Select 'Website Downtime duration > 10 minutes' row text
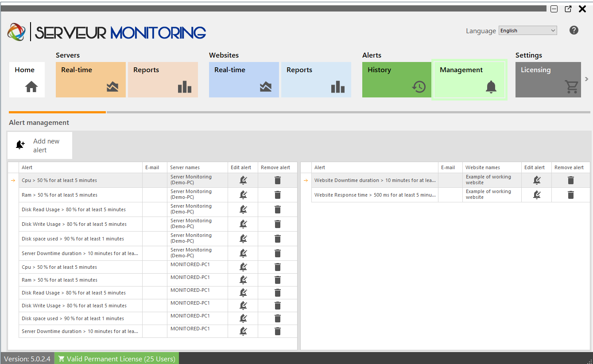This screenshot has height=364, width=593. pyautogui.click(x=375, y=180)
